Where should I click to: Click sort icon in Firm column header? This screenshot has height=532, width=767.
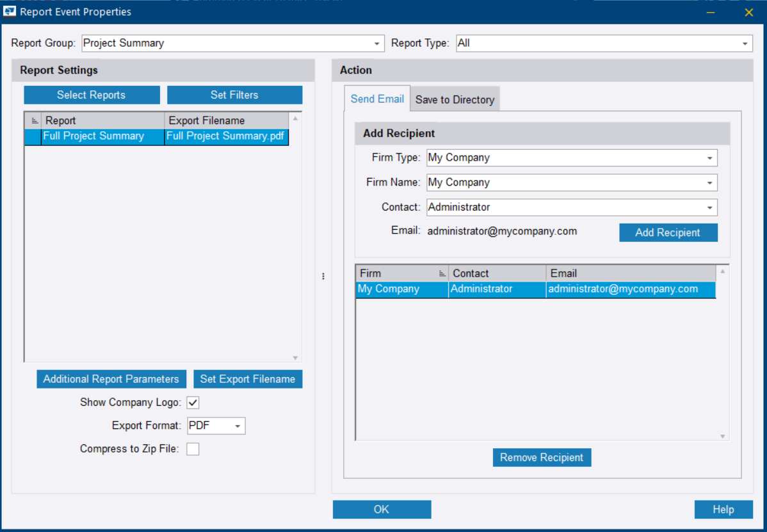point(441,273)
